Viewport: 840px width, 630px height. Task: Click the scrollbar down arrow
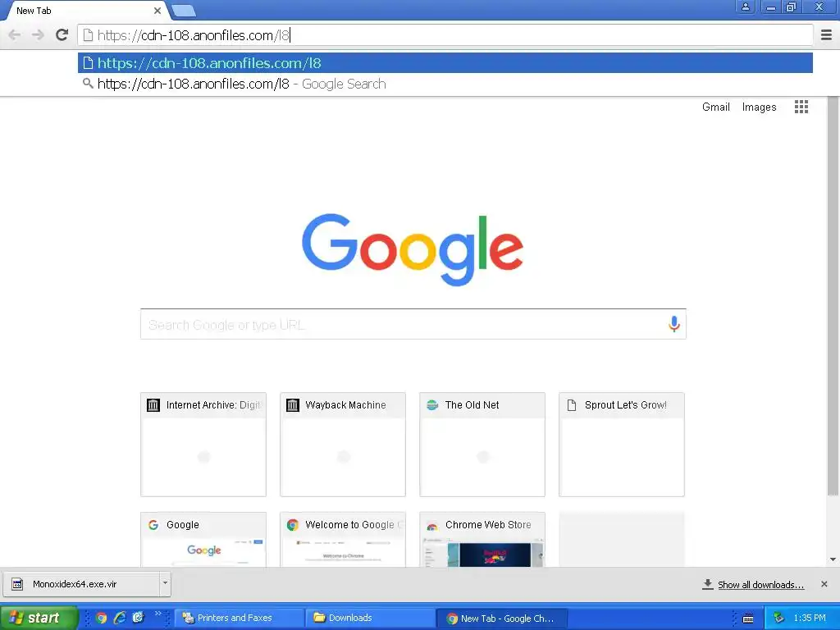tap(833, 559)
